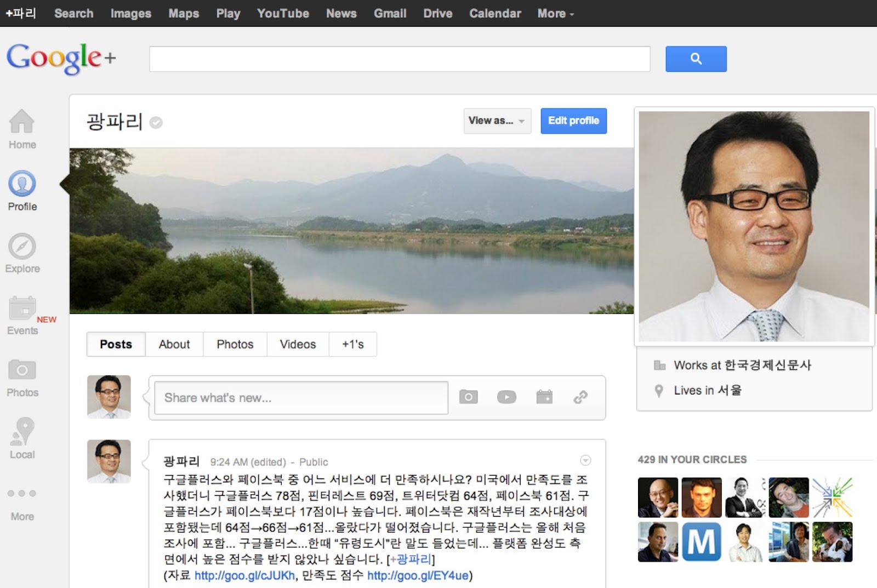Click +파리 in the top bar
877x588 pixels.
pyautogui.click(x=21, y=13)
